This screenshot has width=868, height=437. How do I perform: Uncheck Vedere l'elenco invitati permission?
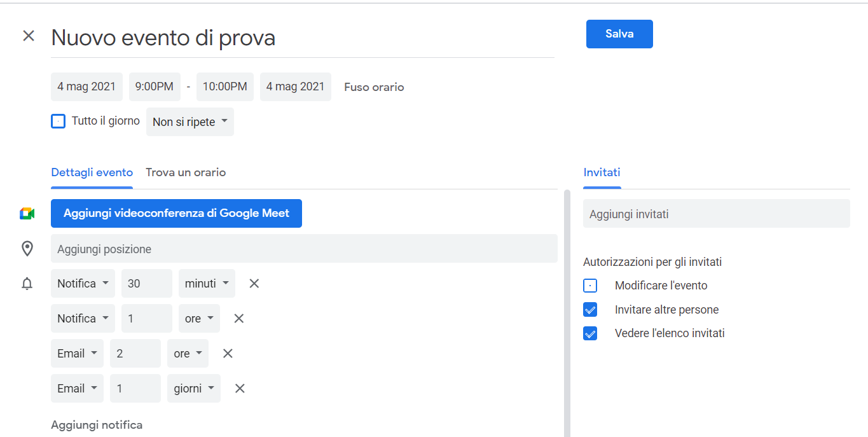coord(590,333)
